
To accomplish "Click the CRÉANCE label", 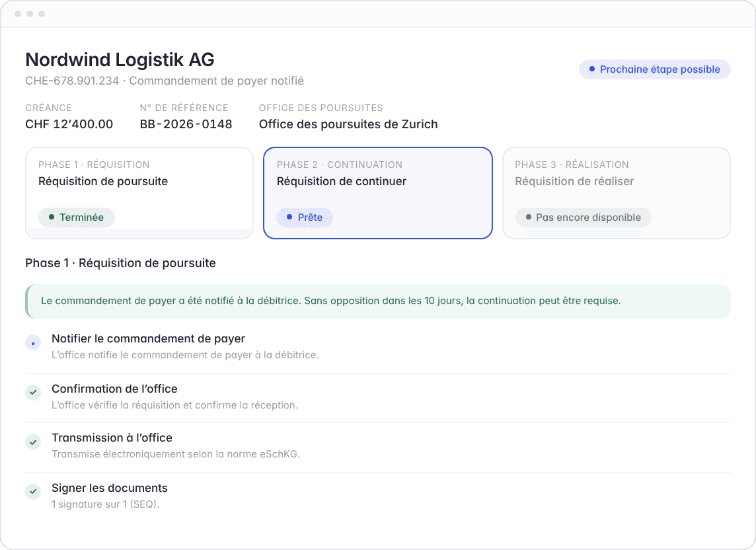I will coord(49,108).
